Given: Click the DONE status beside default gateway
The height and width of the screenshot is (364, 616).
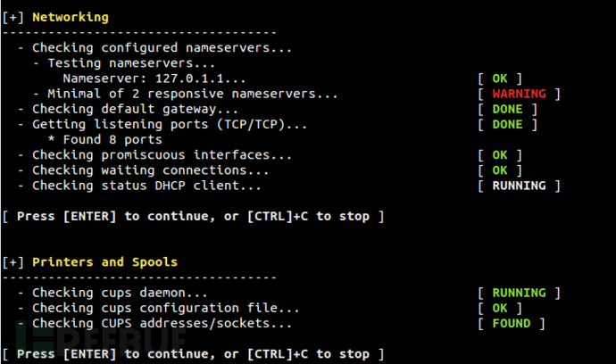Looking at the screenshot, I should click(x=507, y=109).
